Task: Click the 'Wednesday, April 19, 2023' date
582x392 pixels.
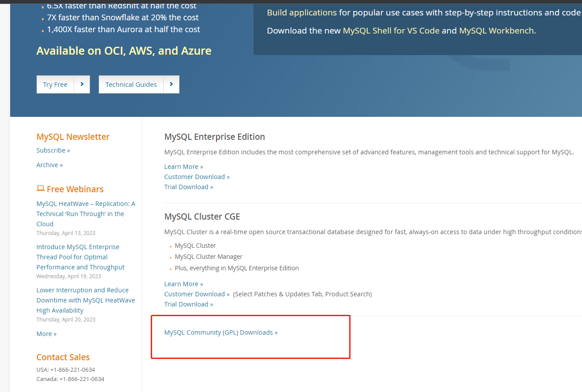Action: click(x=69, y=276)
